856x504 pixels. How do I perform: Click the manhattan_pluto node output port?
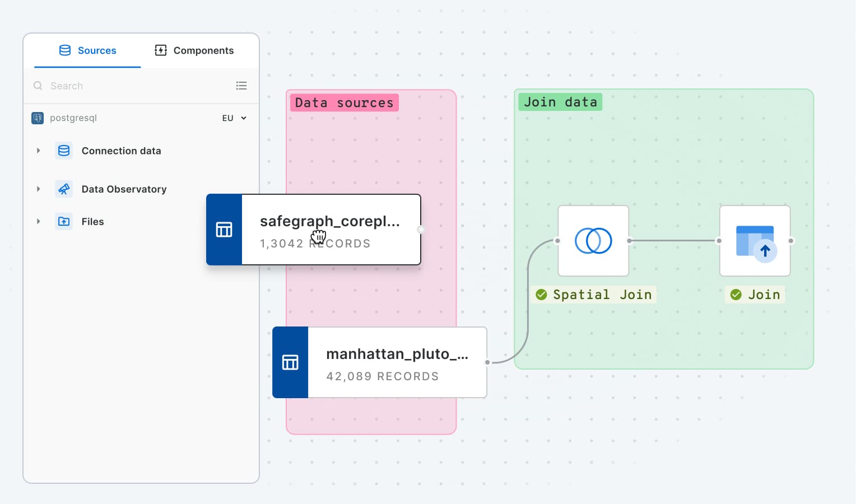click(x=487, y=362)
